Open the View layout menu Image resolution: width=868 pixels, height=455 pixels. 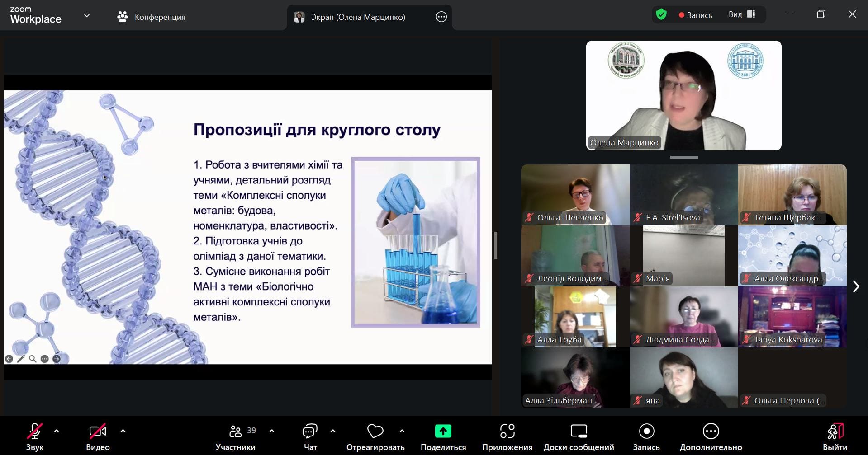tap(742, 15)
